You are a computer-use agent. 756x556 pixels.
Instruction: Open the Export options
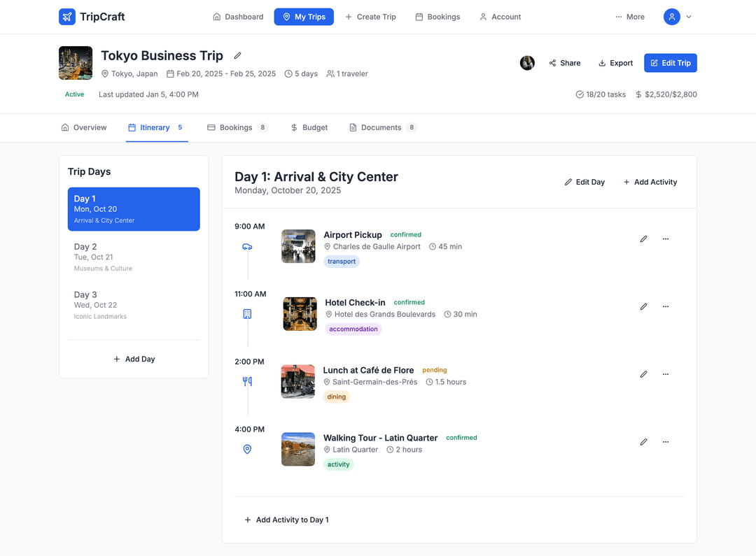[x=615, y=63]
